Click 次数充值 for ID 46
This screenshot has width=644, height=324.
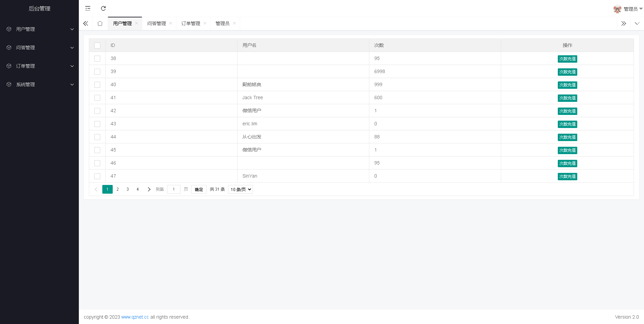[568, 164]
